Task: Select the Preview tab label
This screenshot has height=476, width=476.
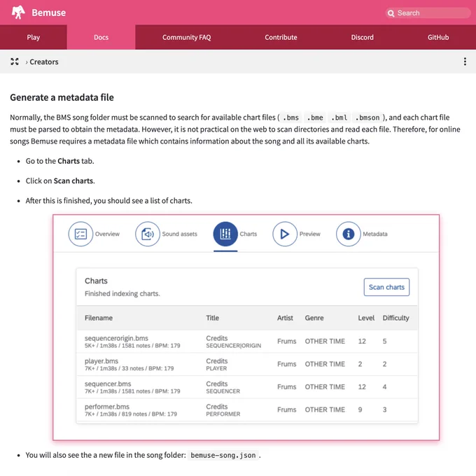Action: pyautogui.click(x=309, y=234)
